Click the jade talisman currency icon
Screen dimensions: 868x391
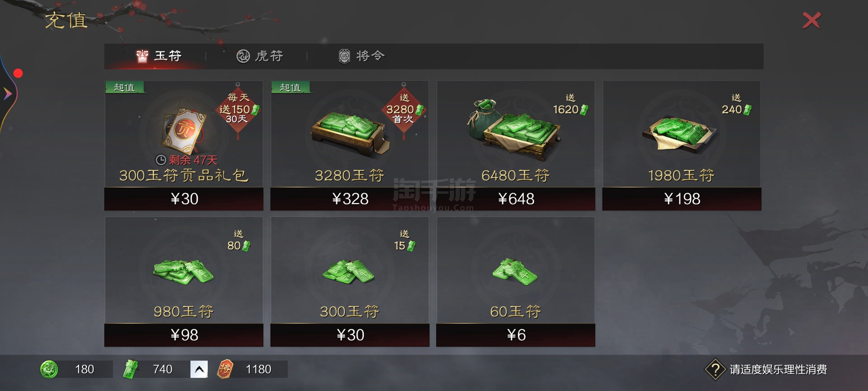point(130,369)
